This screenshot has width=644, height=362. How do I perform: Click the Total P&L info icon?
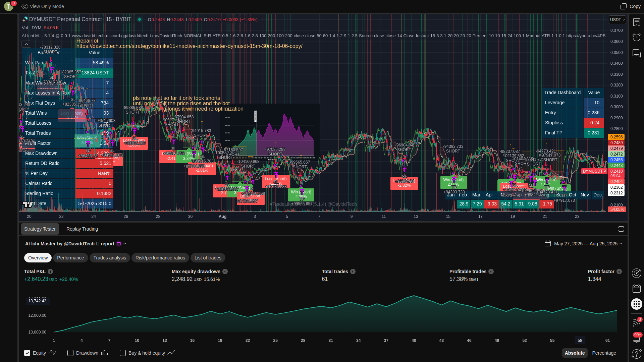[50, 271]
